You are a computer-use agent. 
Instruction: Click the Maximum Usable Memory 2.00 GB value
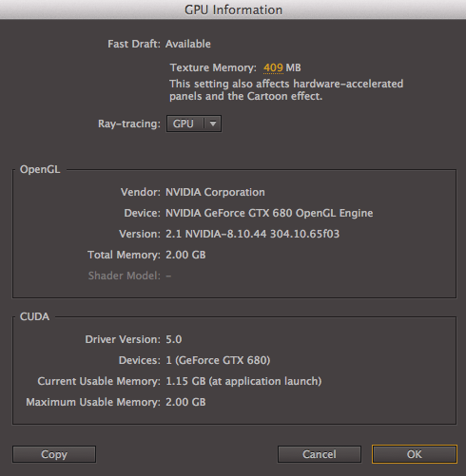point(185,402)
